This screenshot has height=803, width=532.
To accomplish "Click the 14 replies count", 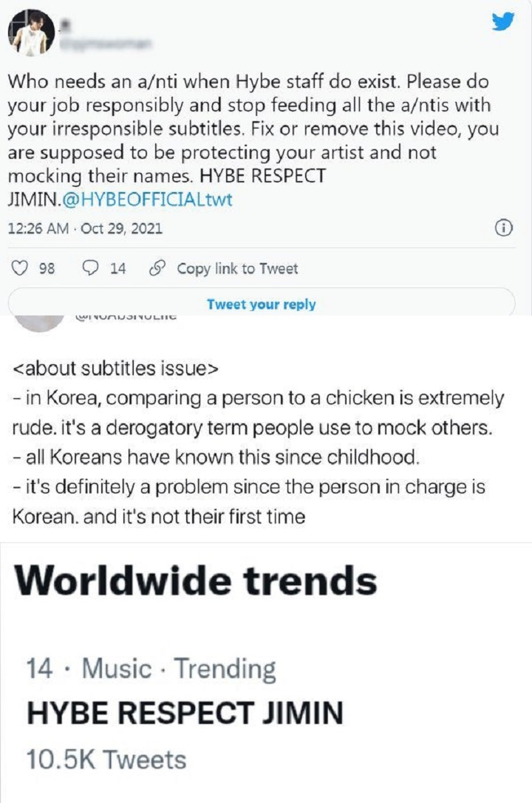I will point(117,269).
